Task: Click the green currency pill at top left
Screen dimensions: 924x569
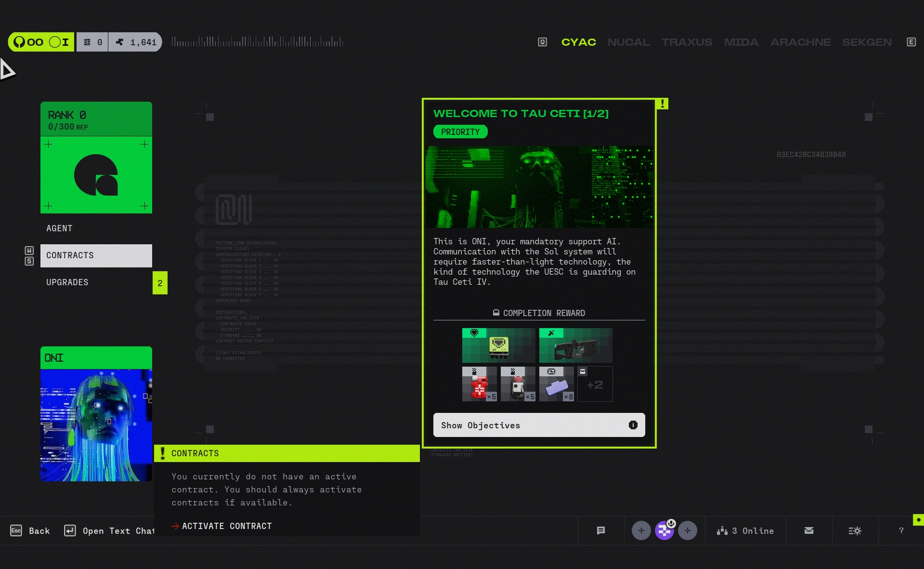Action: click(x=41, y=42)
